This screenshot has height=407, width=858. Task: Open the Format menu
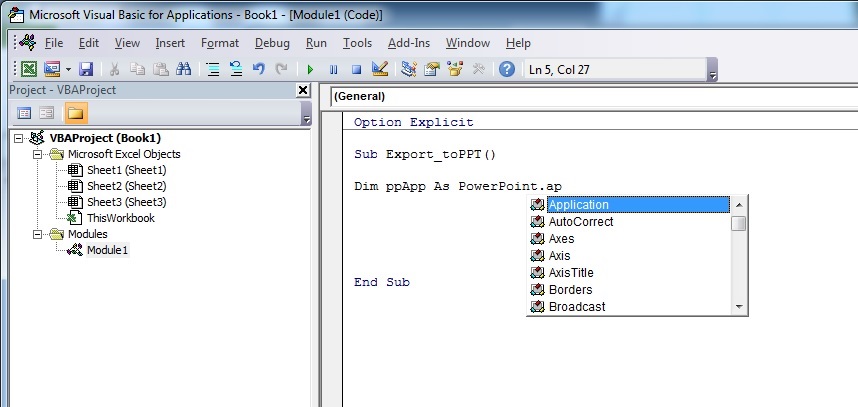(x=220, y=43)
